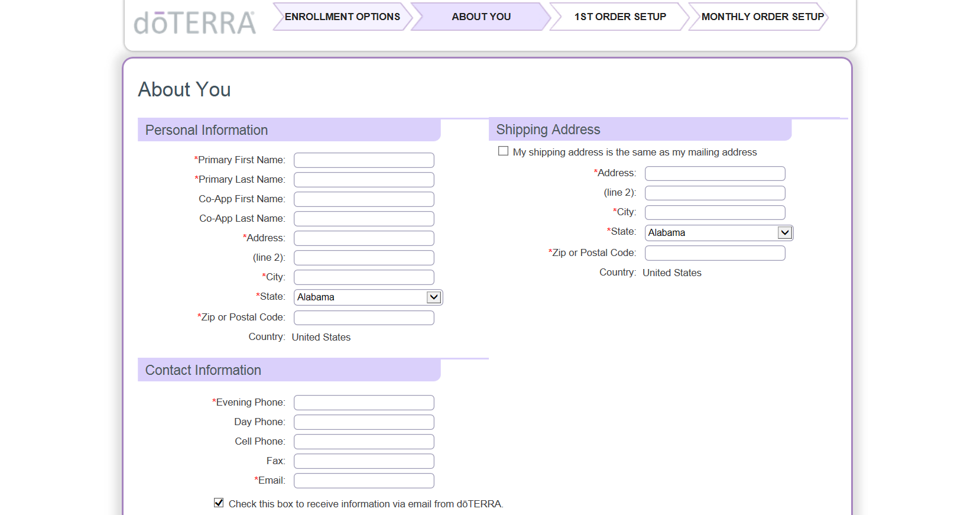
Task: Switch to Monthly Order Setup tab
Action: click(x=762, y=17)
